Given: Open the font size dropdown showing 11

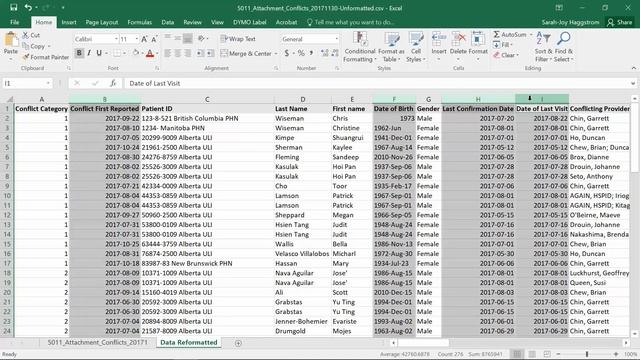Looking at the screenshot, I should click(137, 39).
